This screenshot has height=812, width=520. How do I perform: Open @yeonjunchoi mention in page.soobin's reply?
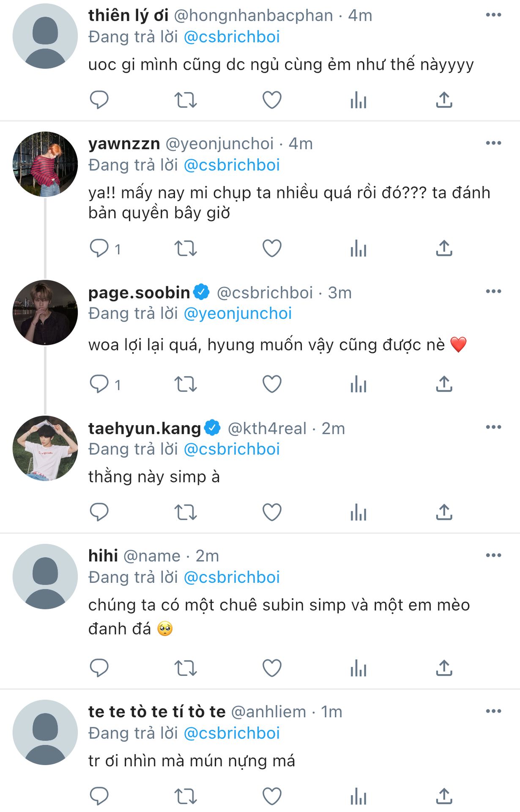(238, 313)
